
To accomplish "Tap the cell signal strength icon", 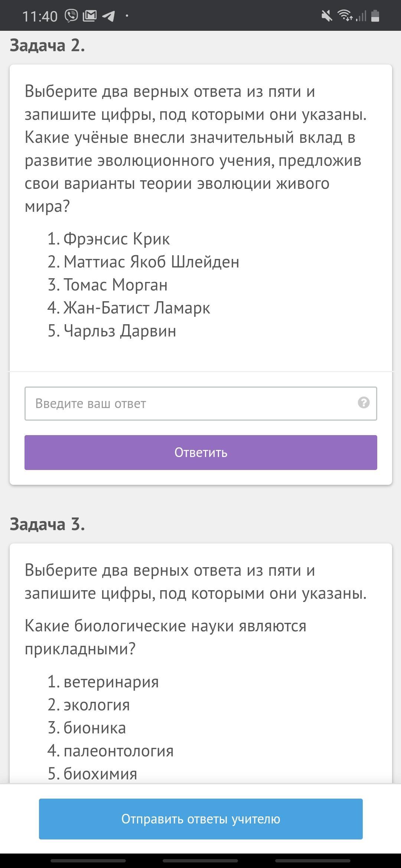I will tap(361, 16).
